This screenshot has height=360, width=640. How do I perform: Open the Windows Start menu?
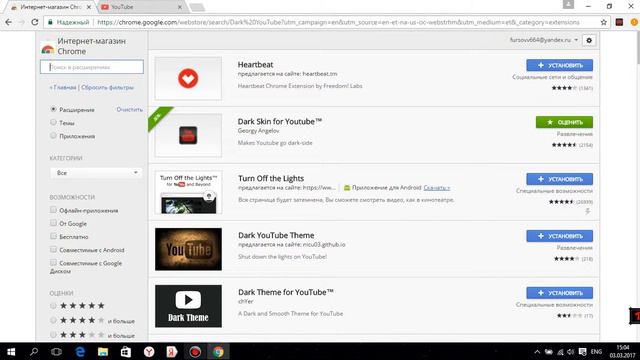(11, 351)
